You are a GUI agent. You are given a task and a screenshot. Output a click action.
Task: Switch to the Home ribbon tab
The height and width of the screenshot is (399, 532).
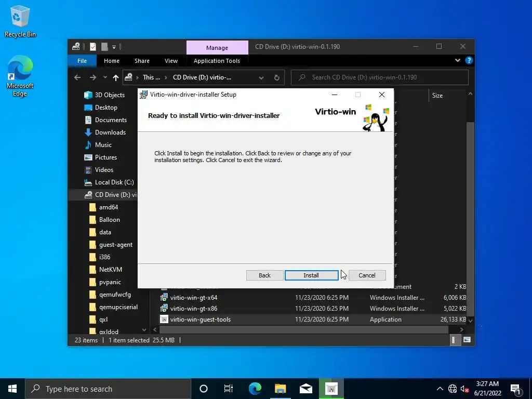[112, 61]
